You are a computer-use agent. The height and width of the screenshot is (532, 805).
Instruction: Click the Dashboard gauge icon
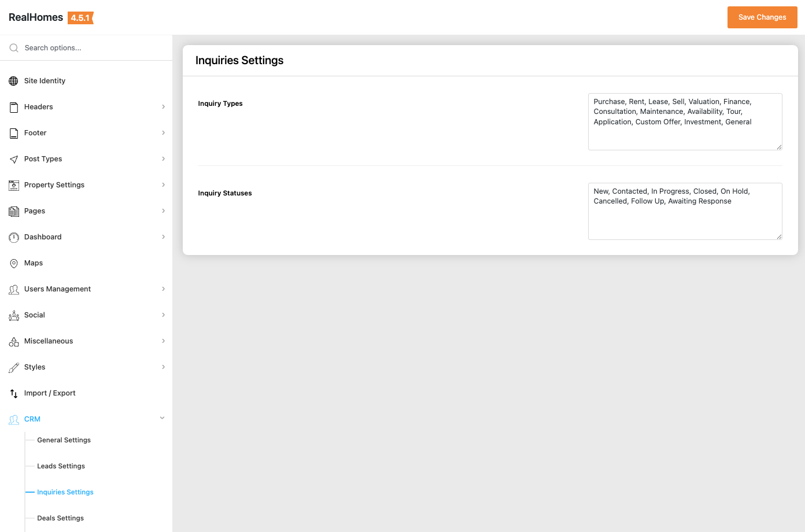(x=14, y=237)
